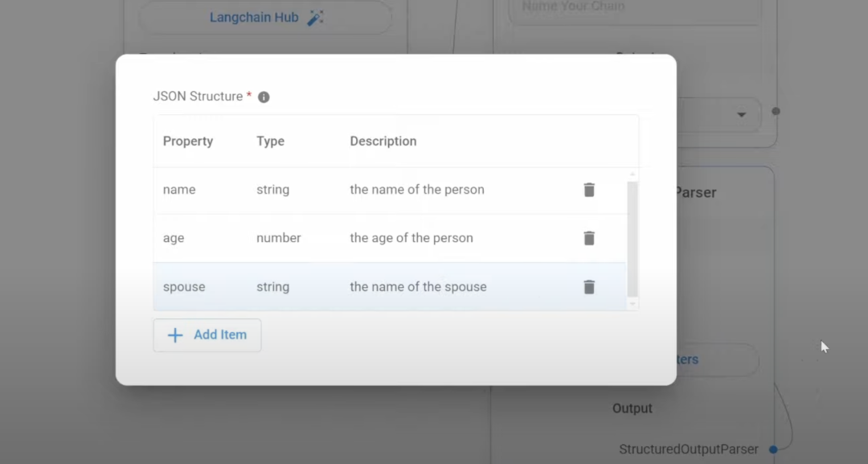This screenshot has height=464, width=868.
Task: Click the StructuredOutputParser output connector dot
Action: (x=773, y=450)
